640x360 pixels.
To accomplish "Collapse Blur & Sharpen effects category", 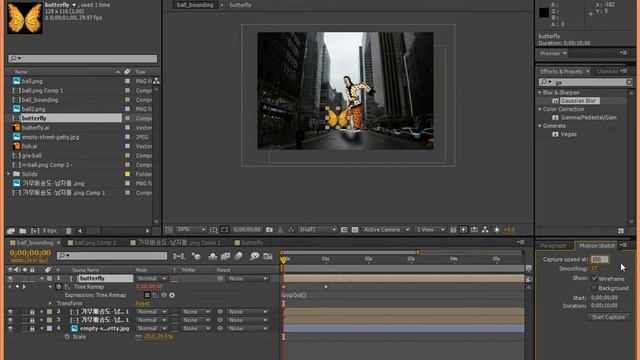I will [540, 93].
